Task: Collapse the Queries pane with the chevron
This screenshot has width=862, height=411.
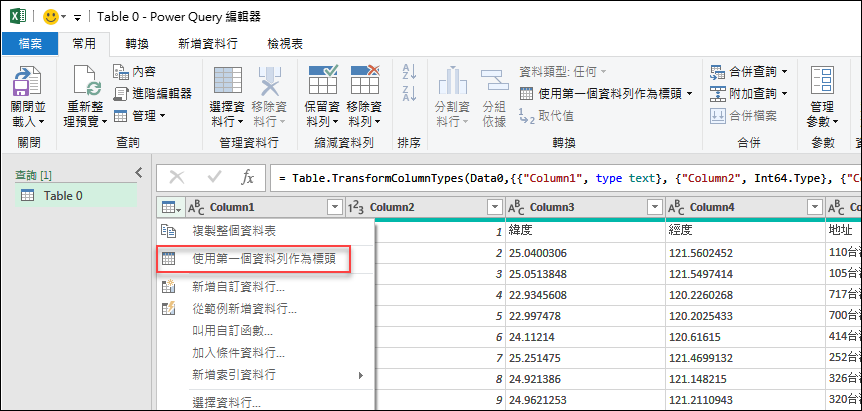Action: click(139, 173)
